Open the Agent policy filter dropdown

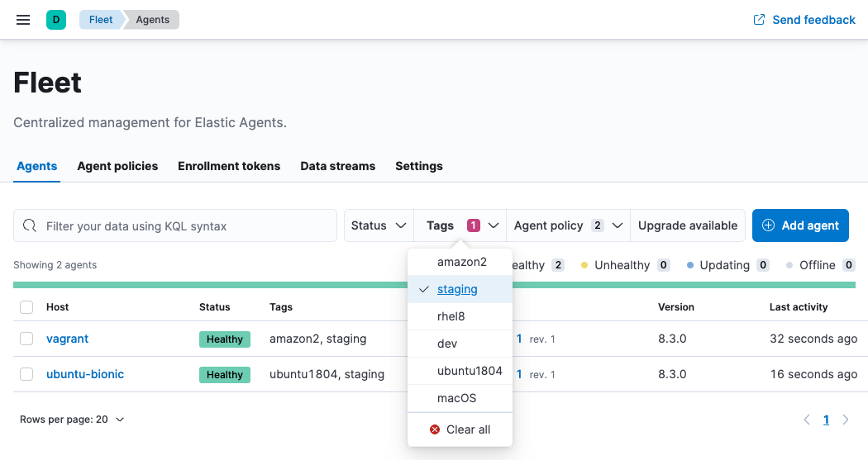pos(567,225)
